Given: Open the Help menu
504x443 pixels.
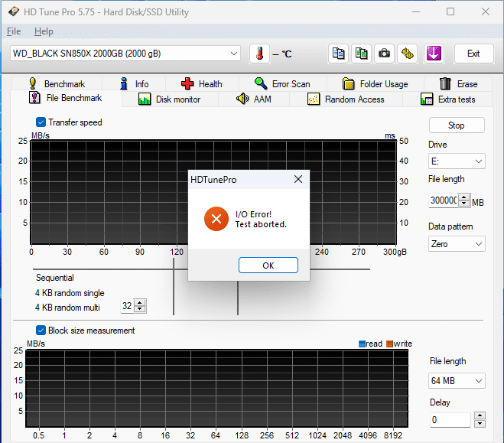Looking at the screenshot, I should (44, 31).
